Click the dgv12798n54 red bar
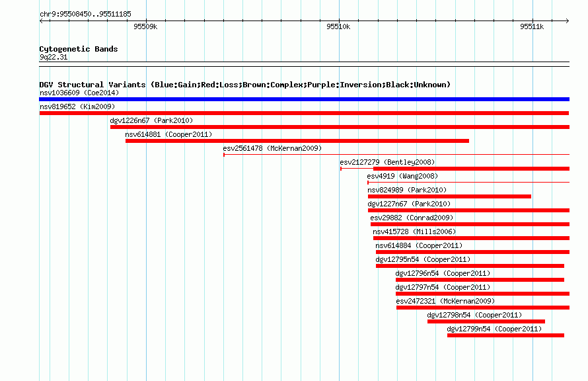 coord(486,321)
